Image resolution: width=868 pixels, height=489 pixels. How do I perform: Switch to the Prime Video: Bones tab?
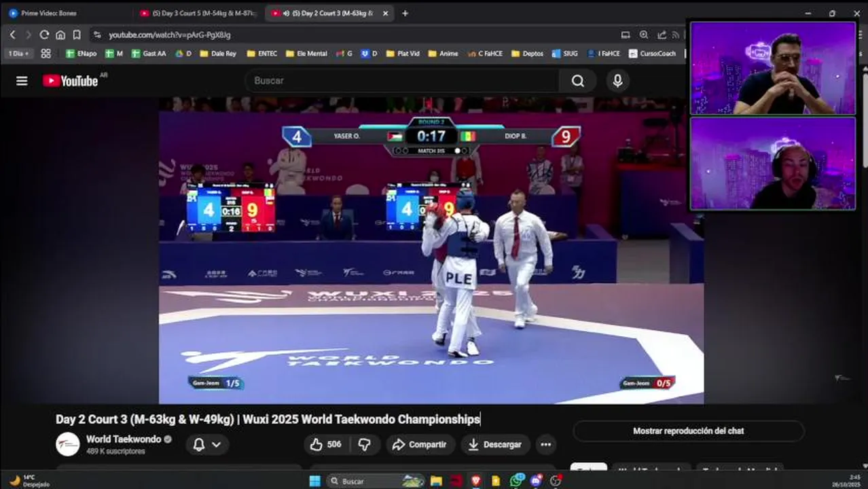pos(65,13)
